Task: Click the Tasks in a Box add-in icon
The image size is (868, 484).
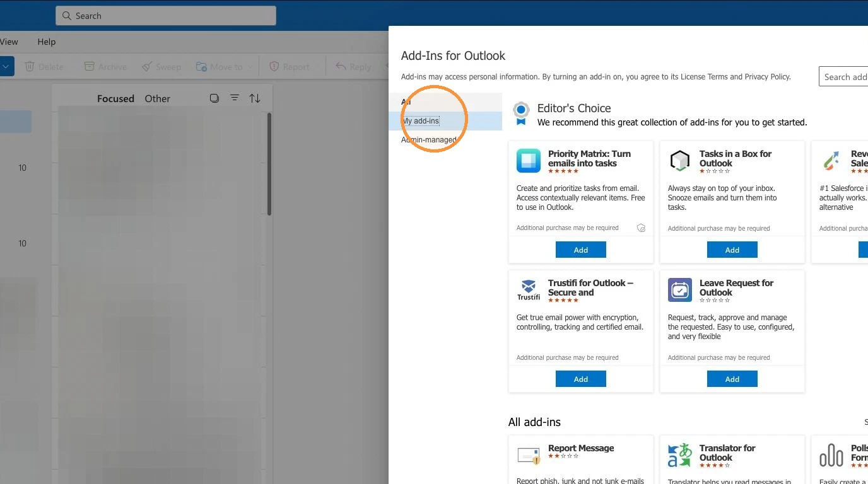Action: point(680,161)
